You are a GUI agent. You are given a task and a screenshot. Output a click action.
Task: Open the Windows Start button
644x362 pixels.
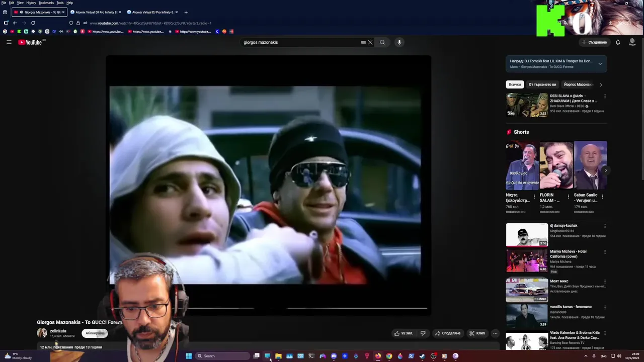pos(189,356)
